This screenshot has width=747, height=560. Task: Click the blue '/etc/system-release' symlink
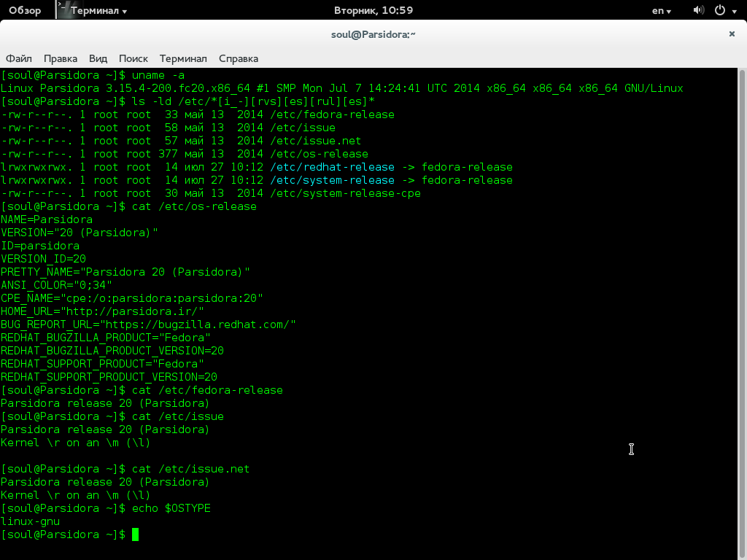pos(332,181)
